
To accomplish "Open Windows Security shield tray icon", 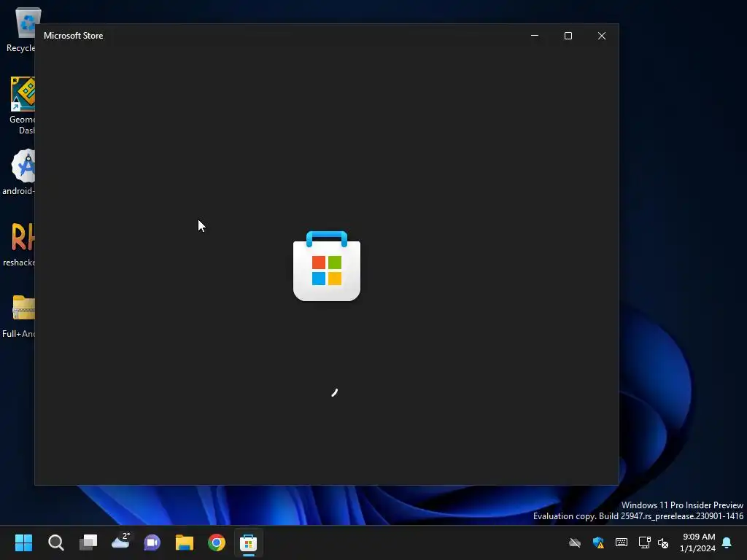I will [598, 542].
